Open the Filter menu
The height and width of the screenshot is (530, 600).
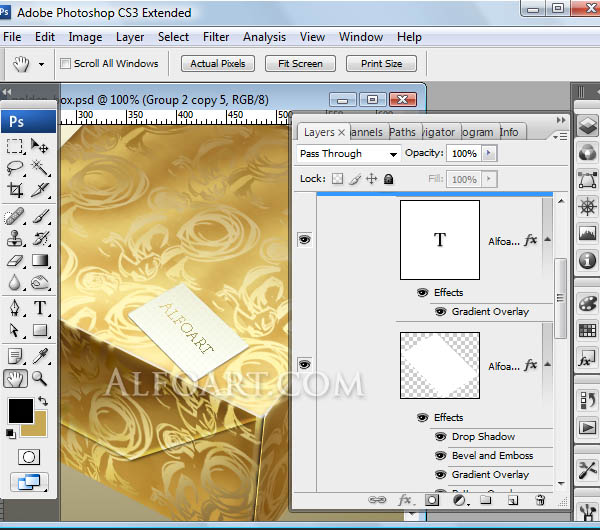point(216,37)
